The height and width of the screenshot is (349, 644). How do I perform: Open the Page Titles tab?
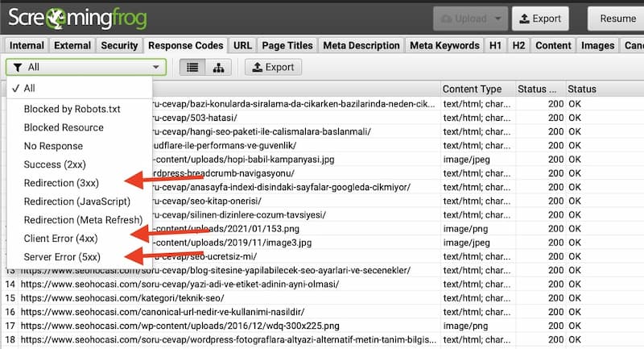coord(286,46)
